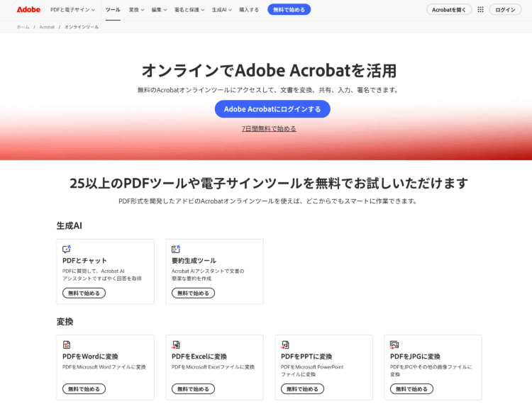Go to ホーム breadcrumb link
Screen dimensions: 532x409
[x=23, y=27]
